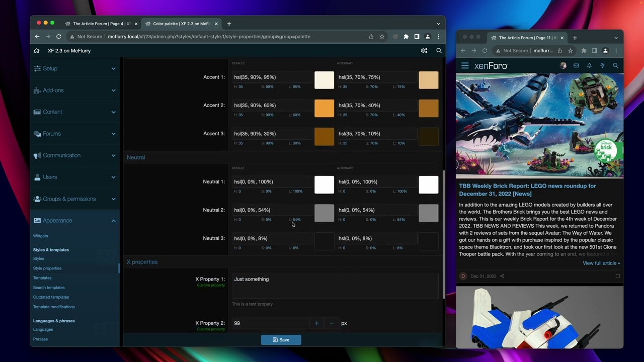Expand the Setup section in admin sidebar
The width and height of the screenshot is (644, 362).
(x=74, y=68)
